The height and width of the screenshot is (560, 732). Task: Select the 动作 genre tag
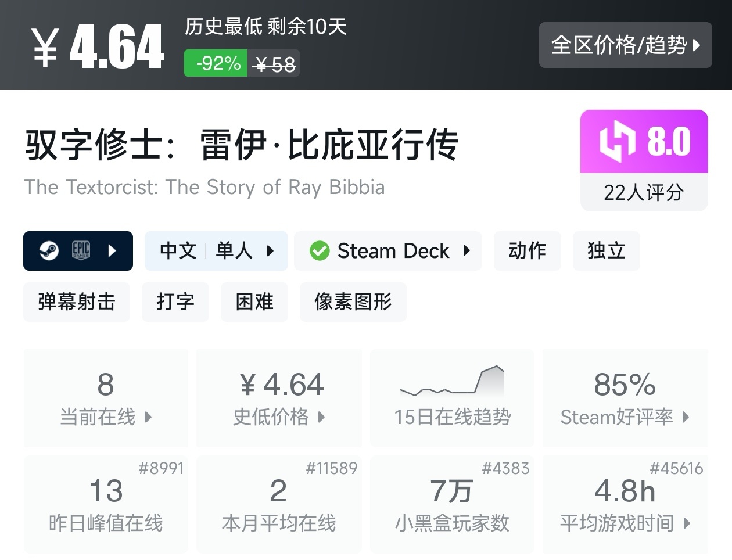[527, 251]
